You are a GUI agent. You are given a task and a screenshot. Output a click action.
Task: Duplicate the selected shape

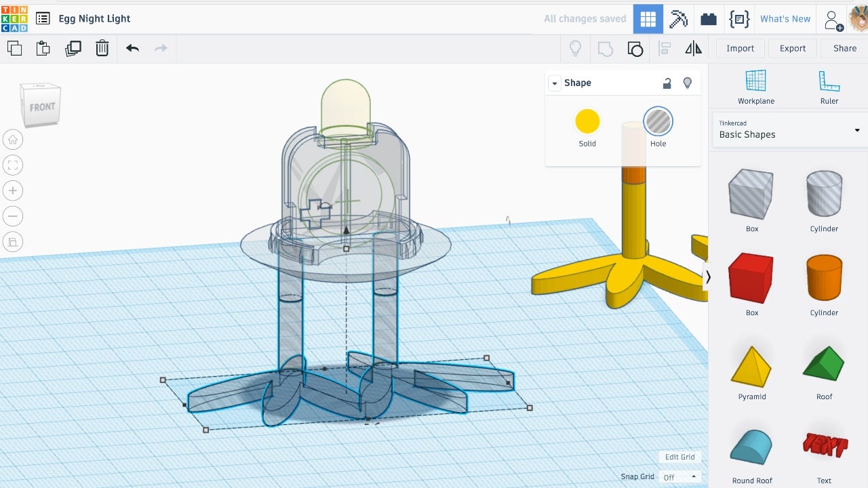click(73, 48)
